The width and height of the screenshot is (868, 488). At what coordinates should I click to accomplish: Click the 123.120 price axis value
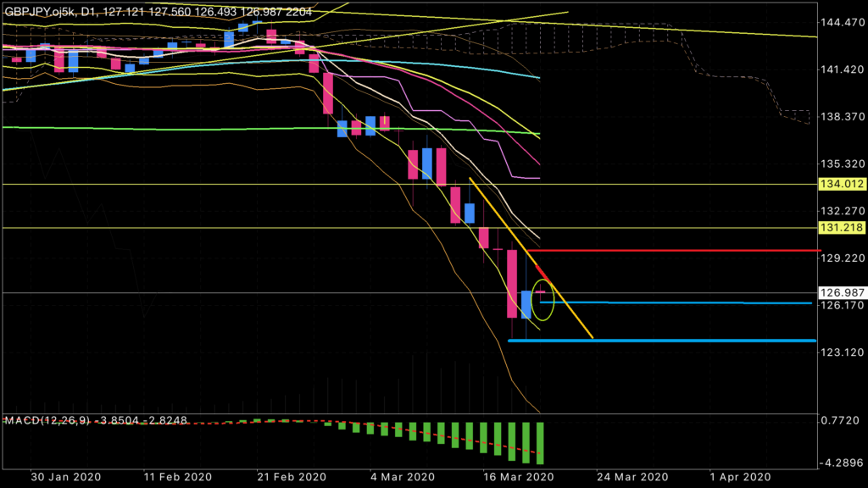pyautogui.click(x=842, y=352)
